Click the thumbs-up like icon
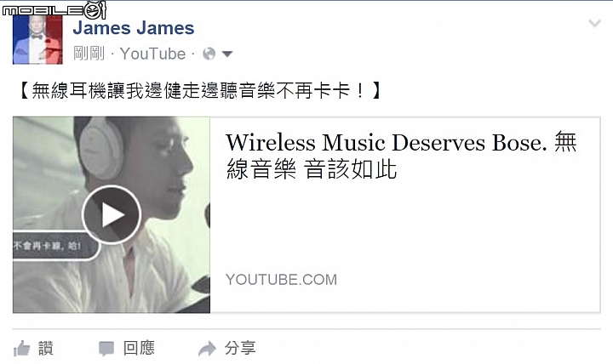Viewport: 613px width, 364px height. click(21, 349)
